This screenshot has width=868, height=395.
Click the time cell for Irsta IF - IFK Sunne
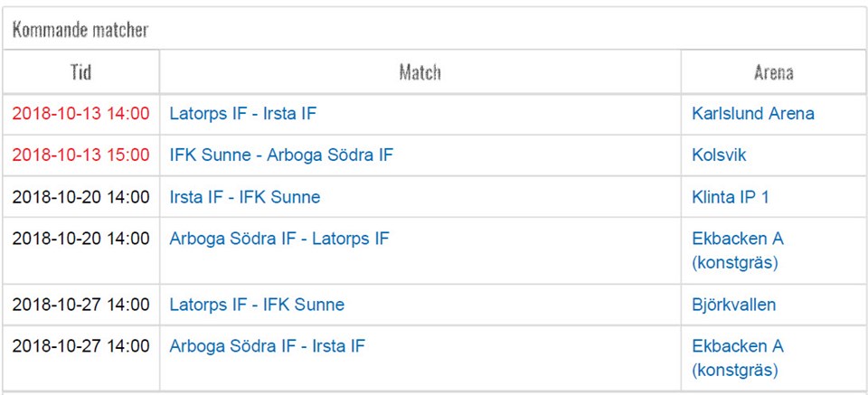tap(80, 197)
